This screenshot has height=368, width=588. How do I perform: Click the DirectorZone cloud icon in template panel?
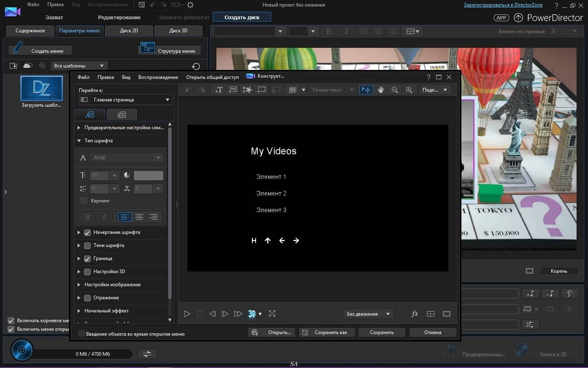(x=27, y=65)
